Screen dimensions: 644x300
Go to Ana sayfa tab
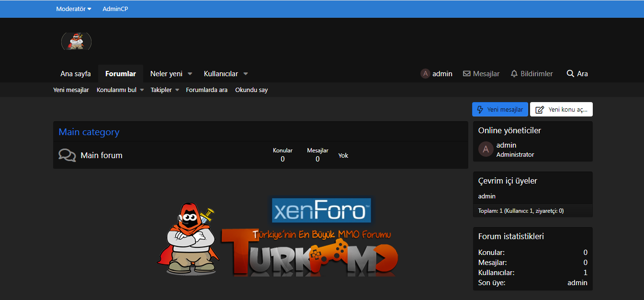tap(76, 74)
